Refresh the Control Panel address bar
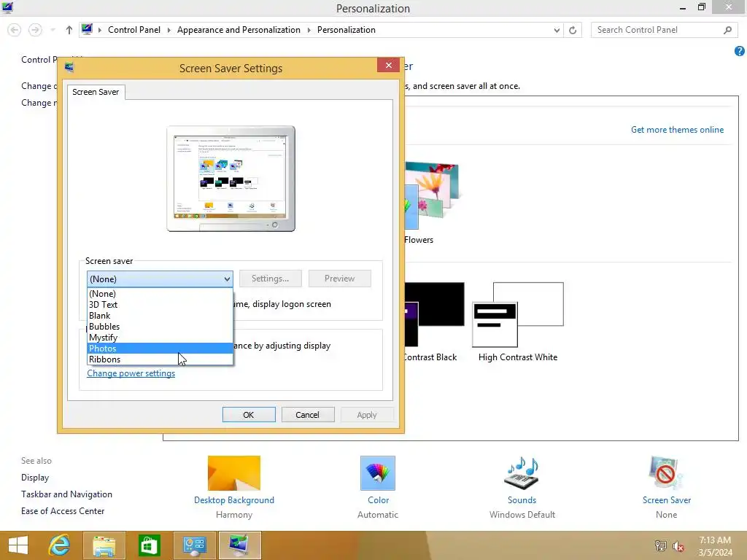Screen dimensions: 747x560 coord(573,30)
